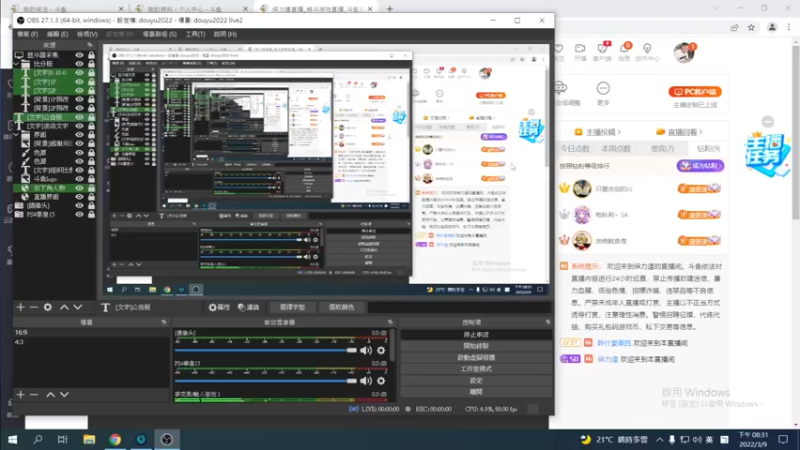Toggle visibility of [文字]公告板 source
The height and width of the screenshot is (450, 800).
79,117
